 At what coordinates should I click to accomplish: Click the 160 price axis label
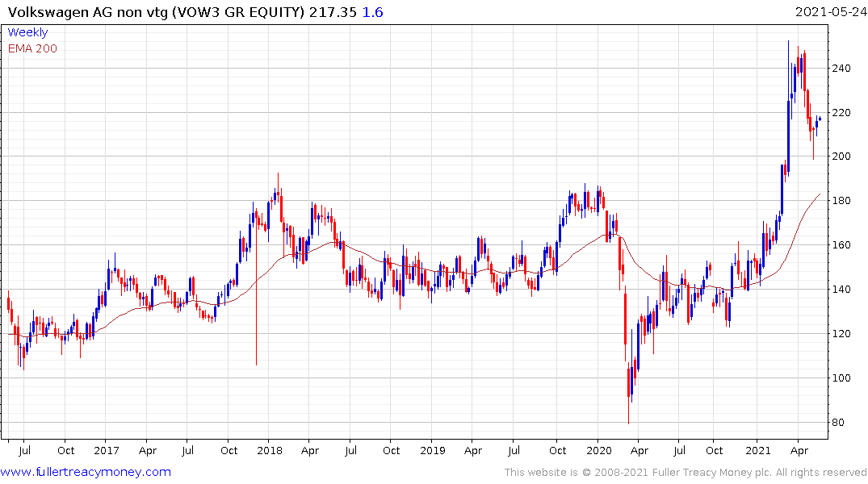coord(841,244)
